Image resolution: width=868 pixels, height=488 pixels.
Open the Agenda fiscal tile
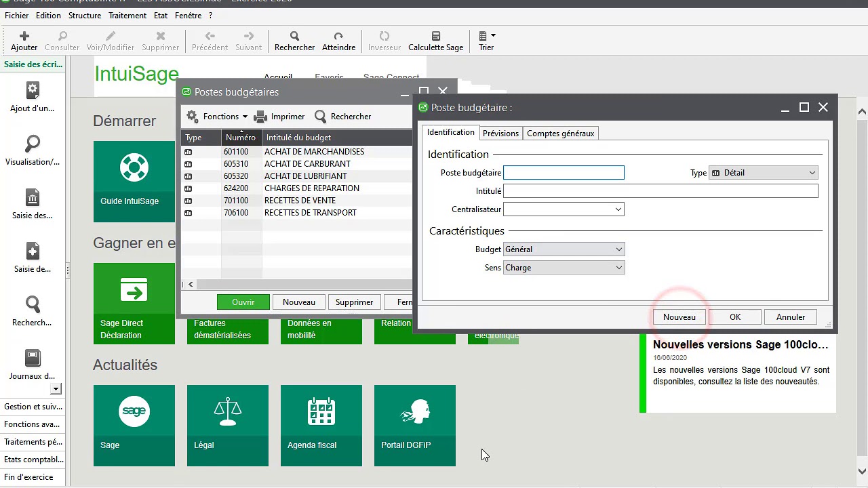tap(321, 426)
